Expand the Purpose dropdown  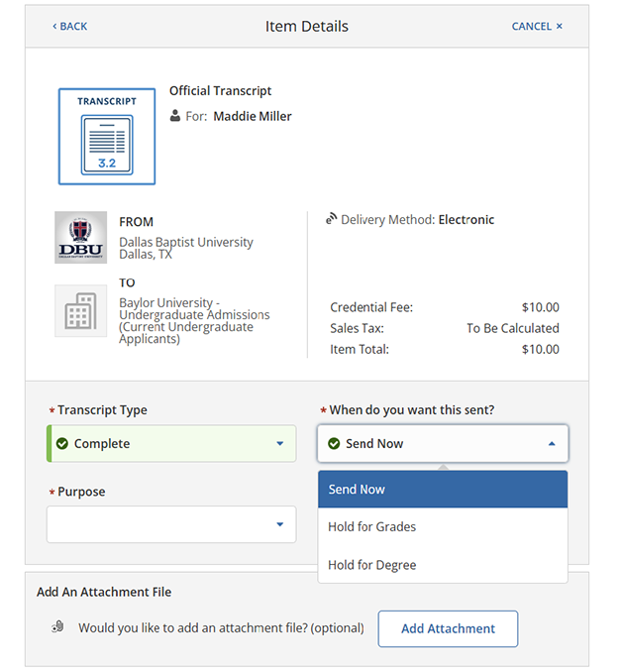pyautogui.click(x=279, y=524)
